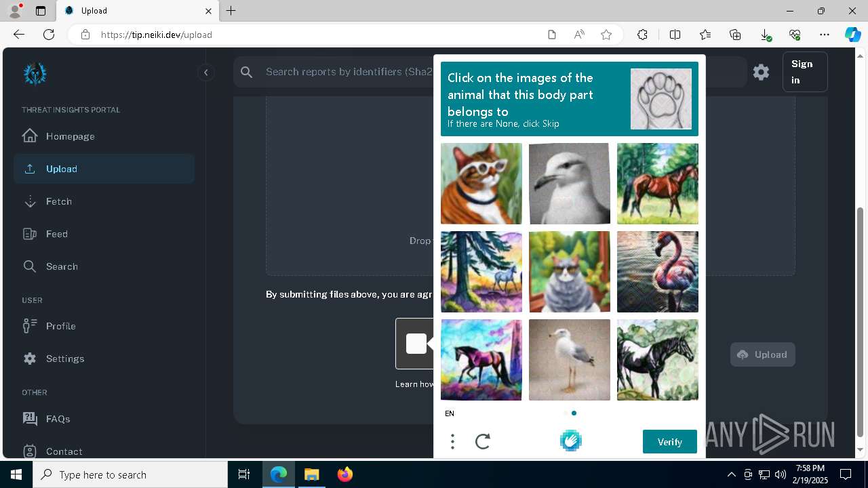
Task: Click the paw print reference image
Action: click(661, 99)
